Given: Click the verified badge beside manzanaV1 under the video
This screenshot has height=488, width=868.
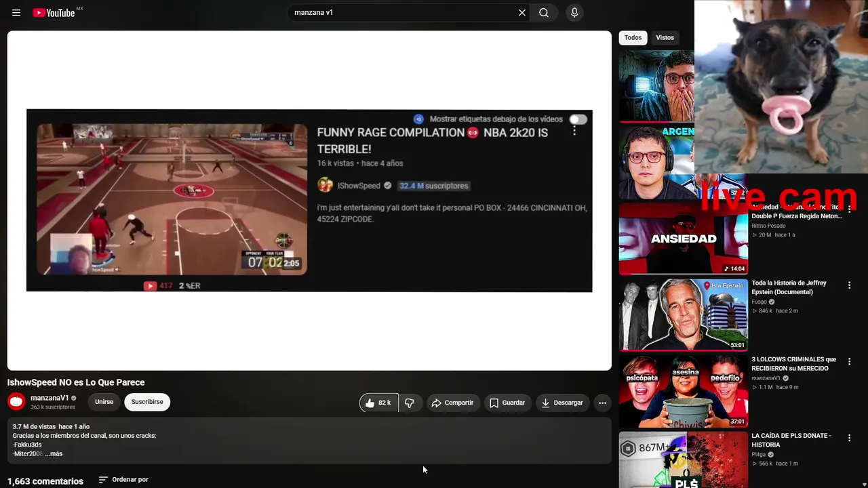Looking at the screenshot, I should (74, 399).
